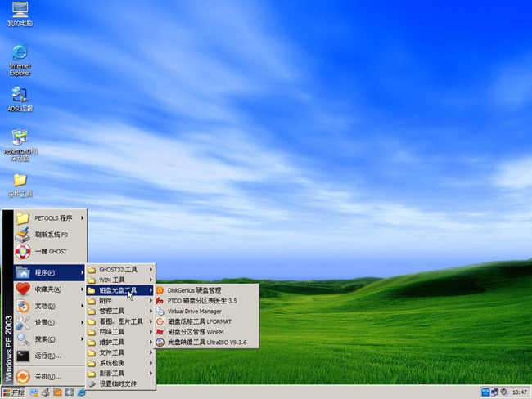Screen dimensions: 532x399
Task: Expand the 搜索(C) submenu arrow
Action: click(82, 339)
